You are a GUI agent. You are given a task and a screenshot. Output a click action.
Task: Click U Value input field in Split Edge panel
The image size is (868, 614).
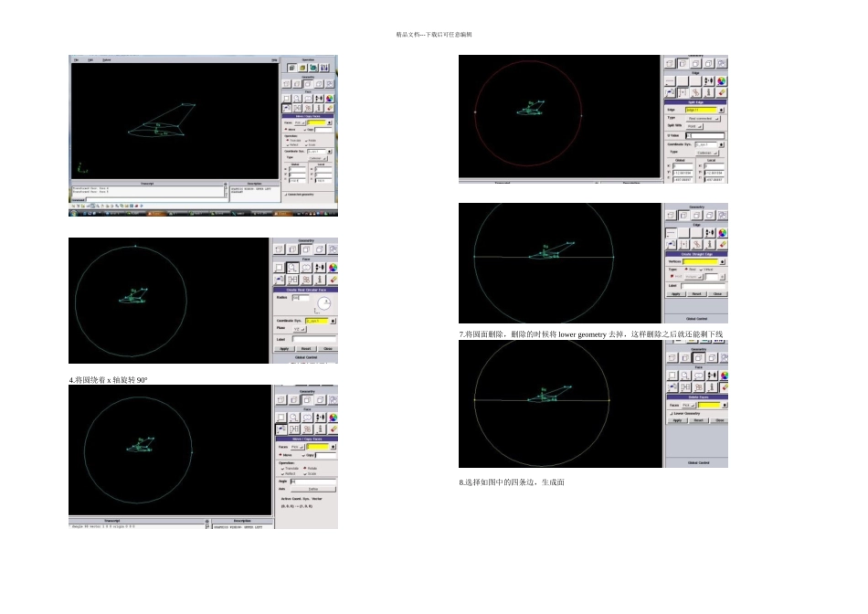point(704,135)
